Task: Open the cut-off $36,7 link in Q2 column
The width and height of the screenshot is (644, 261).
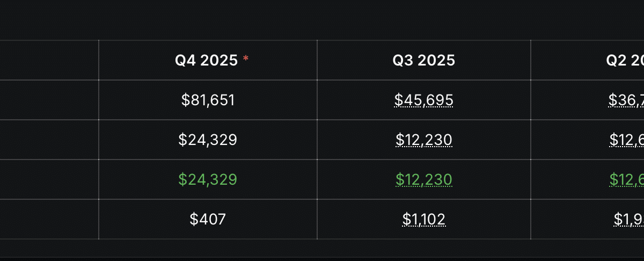Action: click(626, 100)
